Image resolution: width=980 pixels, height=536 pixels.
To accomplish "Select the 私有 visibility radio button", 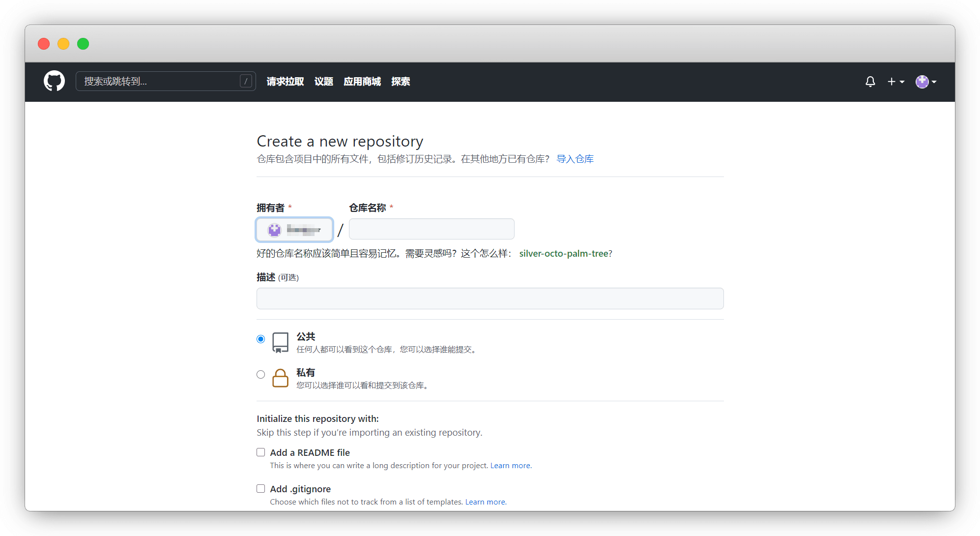I will click(260, 374).
